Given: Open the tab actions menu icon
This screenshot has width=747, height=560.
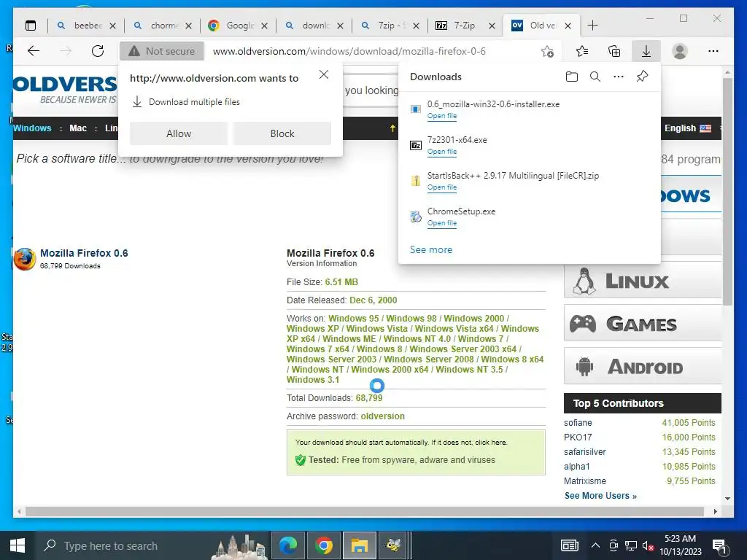Looking at the screenshot, I should (31, 26).
